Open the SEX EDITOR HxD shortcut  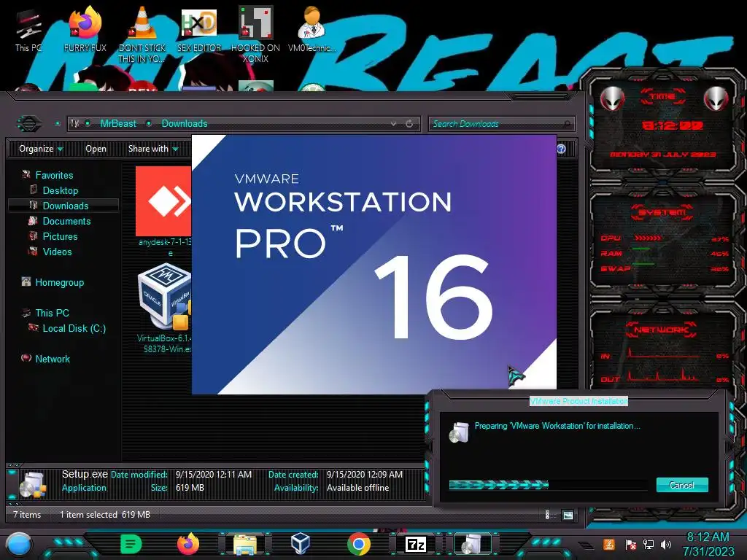[199, 29]
